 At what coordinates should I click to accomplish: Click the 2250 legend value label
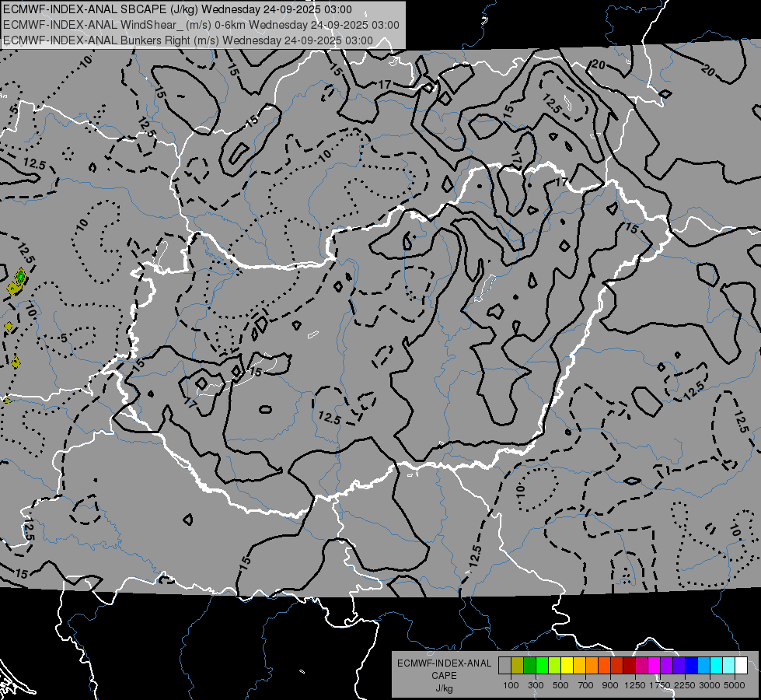686,685
